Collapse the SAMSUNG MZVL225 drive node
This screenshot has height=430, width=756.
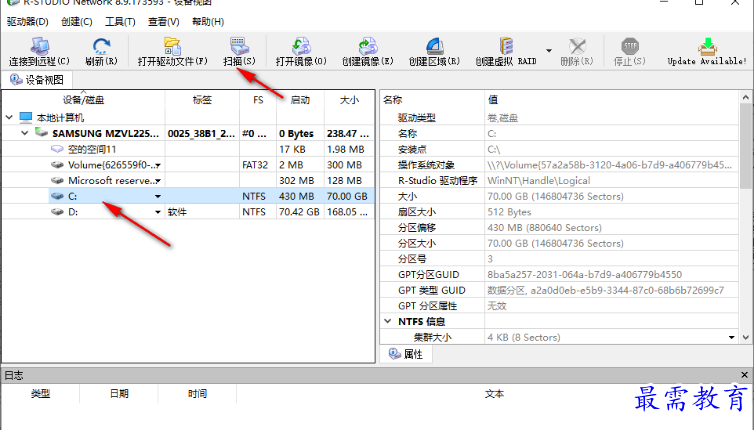[x=25, y=133]
